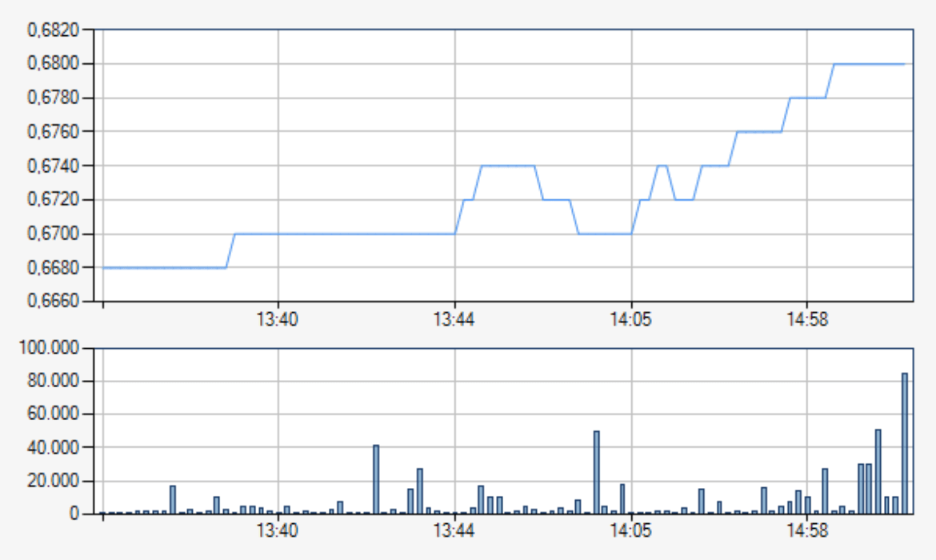Click the 0,6820 price axis label
Viewport: 936px width, 560px height.
(53, 30)
